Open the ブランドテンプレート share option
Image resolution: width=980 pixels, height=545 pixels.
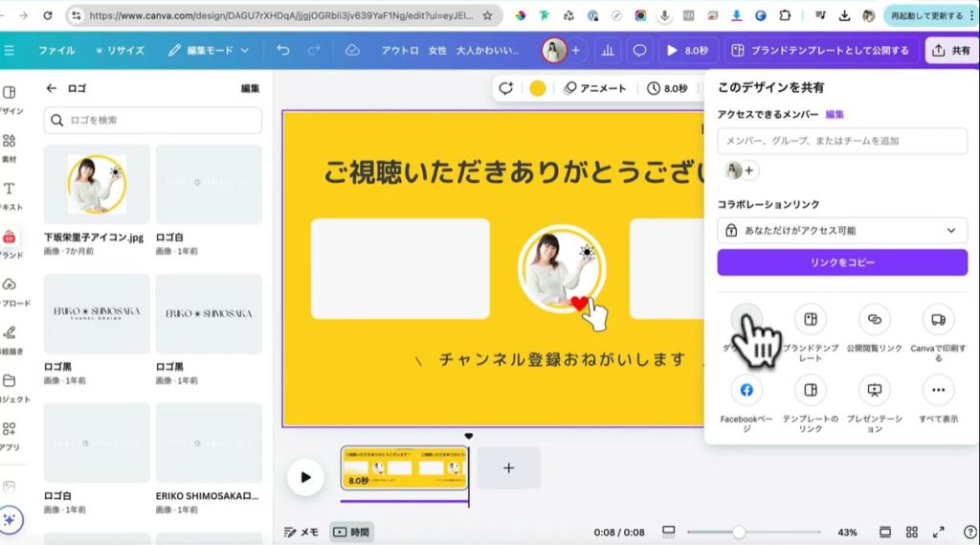(811, 320)
